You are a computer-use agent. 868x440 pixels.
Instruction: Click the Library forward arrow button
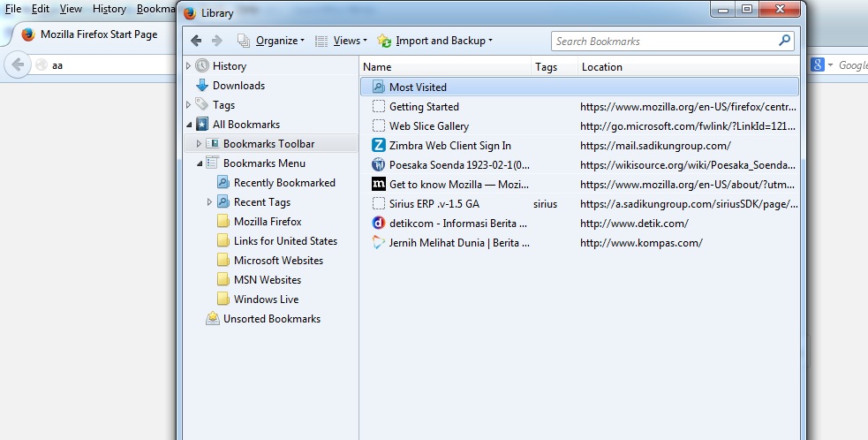point(217,41)
